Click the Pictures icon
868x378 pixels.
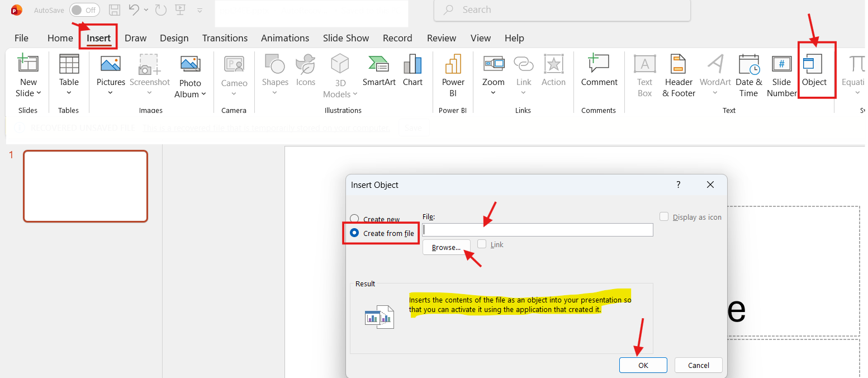pyautogui.click(x=111, y=64)
